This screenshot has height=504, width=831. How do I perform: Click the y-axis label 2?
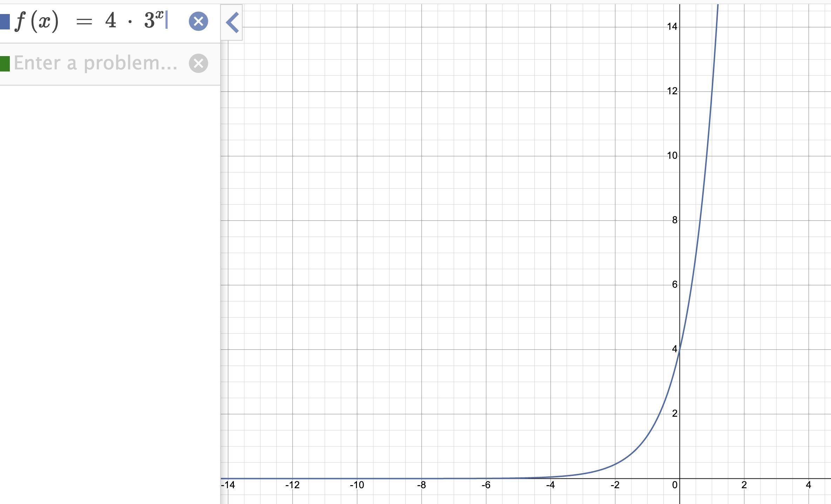point(675,414)
